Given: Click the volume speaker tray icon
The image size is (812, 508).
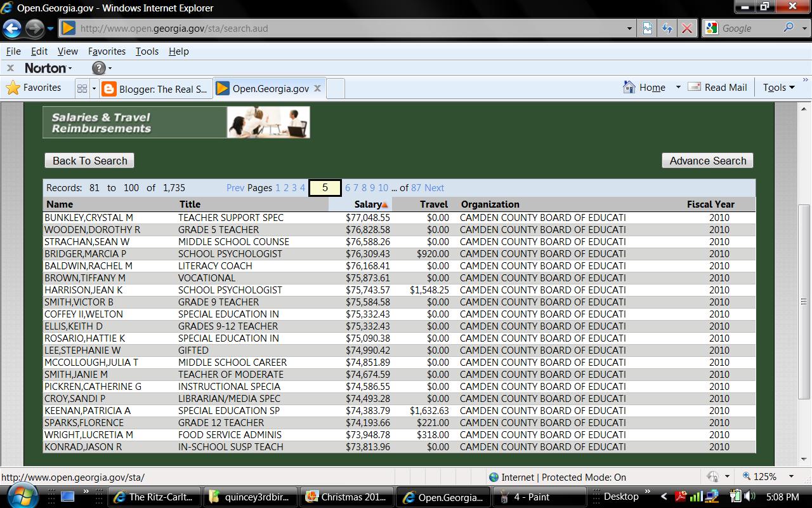Looking at the screenshot, I should [750, 497].
